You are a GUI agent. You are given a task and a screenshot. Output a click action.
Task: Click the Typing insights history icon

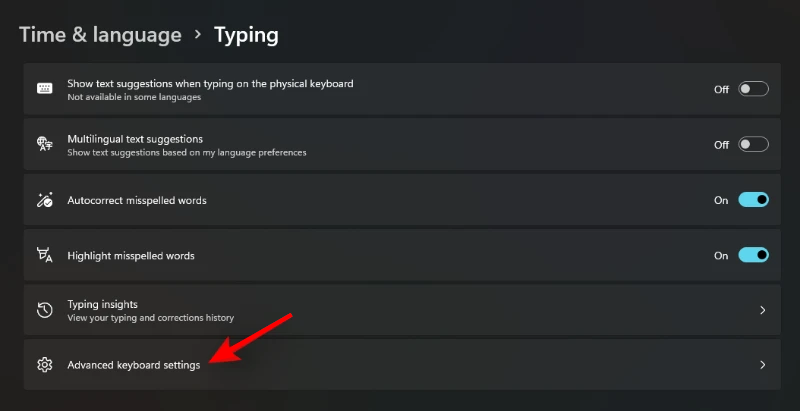44,310
